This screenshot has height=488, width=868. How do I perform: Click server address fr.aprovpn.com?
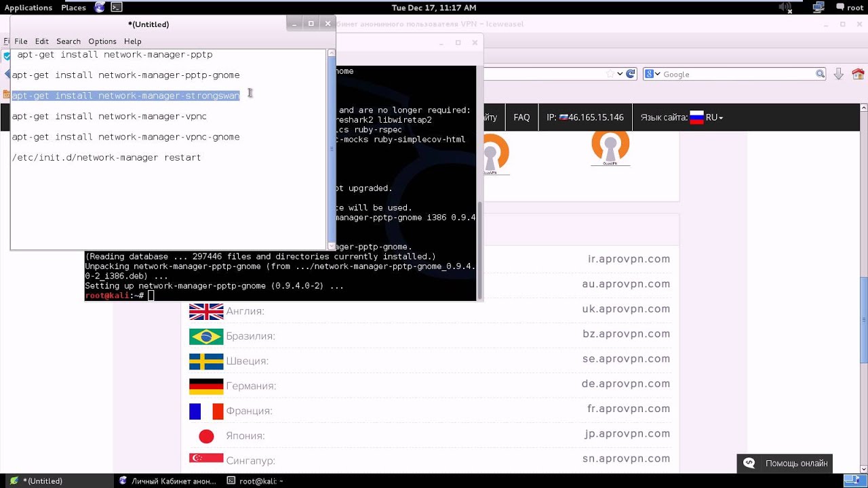pos(629,409)
